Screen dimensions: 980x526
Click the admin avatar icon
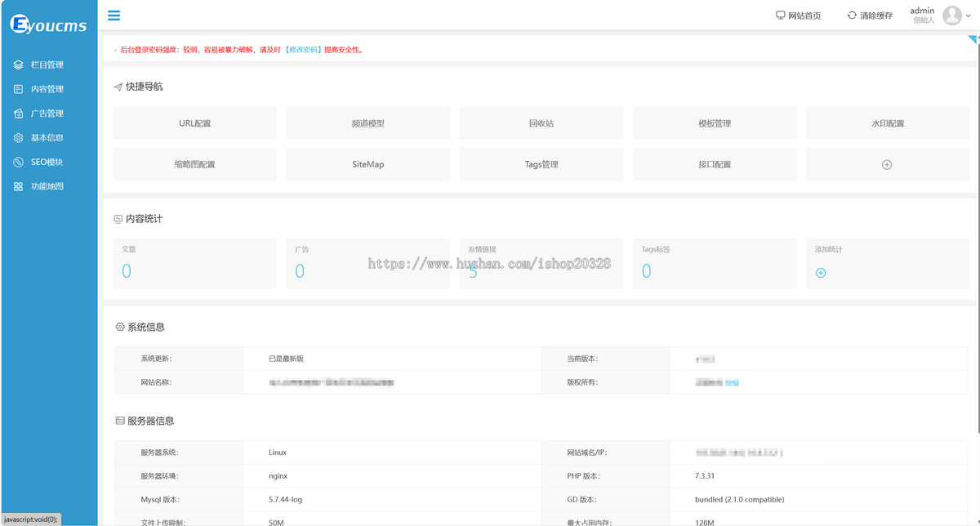tap(952, 16)
